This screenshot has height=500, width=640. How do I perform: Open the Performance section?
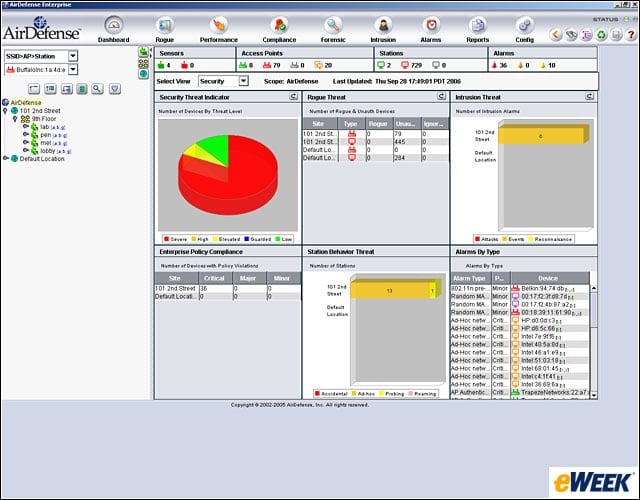click(x=218, y=29)
